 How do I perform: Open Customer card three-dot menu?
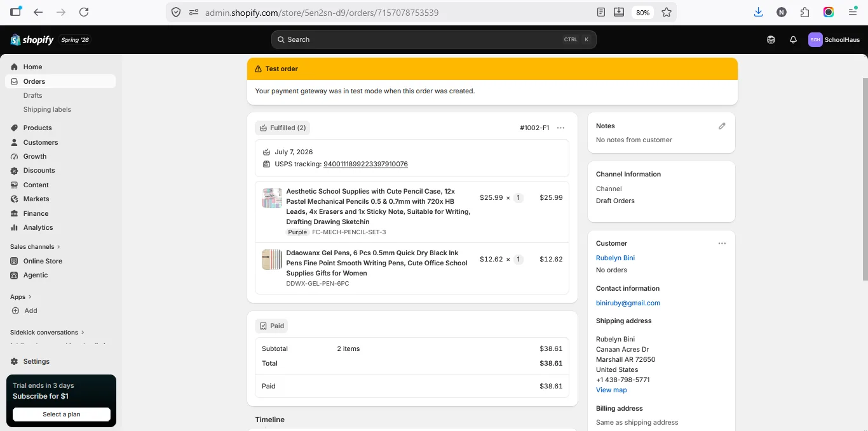pos(722,243)
